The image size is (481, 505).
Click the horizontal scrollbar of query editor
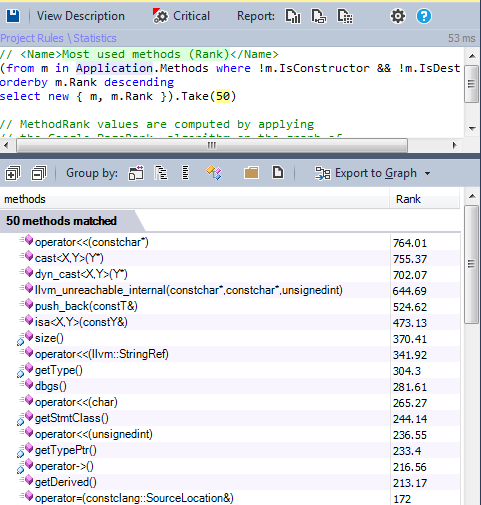click(x=212, y=146)
